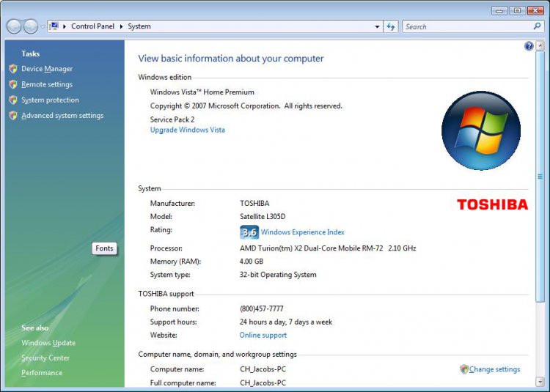The width and height of the screenshot is (550, 392).
Task: Click the Satellite L305D model value
Action: click(x=263, y=216)
